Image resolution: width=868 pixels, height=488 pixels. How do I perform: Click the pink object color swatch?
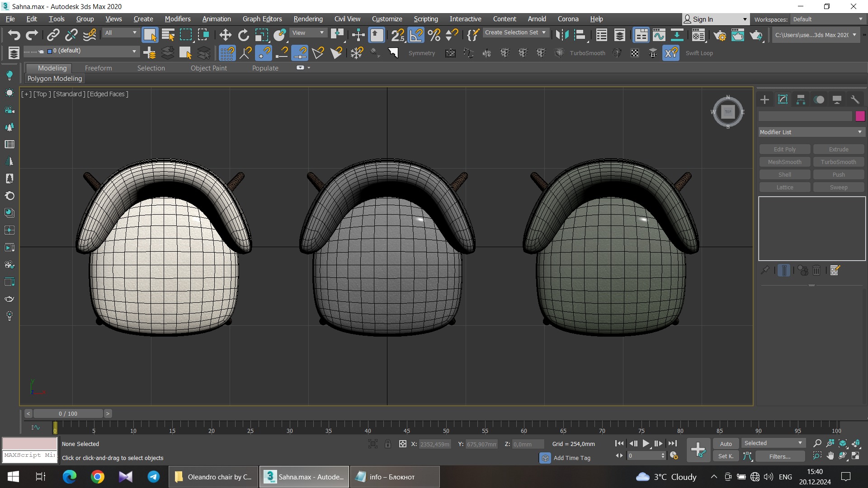860,116
